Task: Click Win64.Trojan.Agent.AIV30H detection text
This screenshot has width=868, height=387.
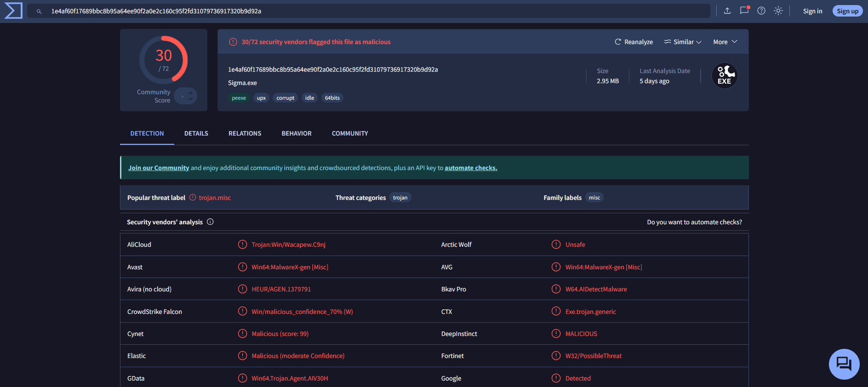Action: (x=290, y=378)
